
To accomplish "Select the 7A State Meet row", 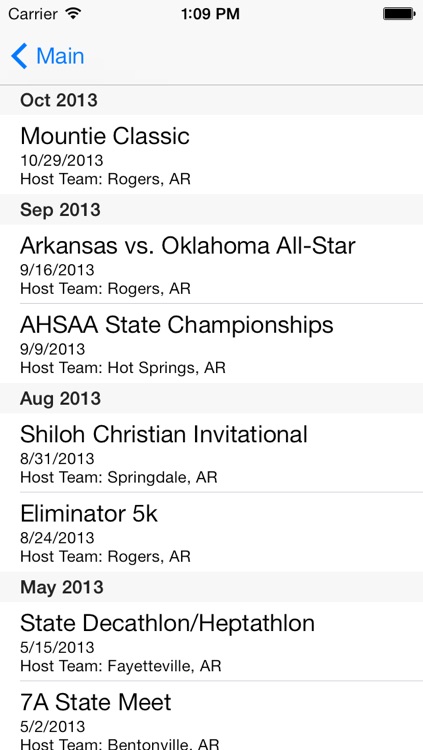I will click(x=212, y=716).
